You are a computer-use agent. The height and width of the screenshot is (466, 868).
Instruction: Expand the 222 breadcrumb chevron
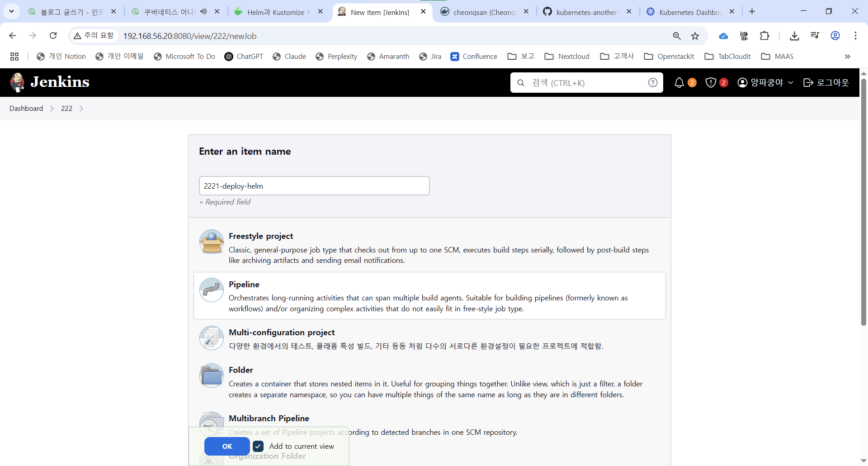[x=81, y=109]
